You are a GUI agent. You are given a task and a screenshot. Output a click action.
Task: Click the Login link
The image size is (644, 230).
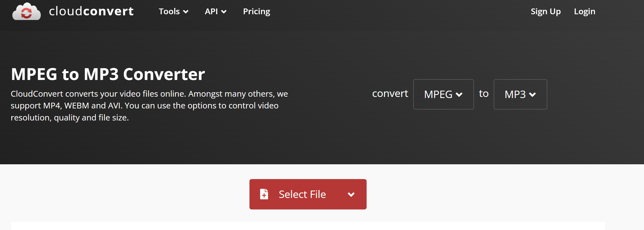click(585, 12)
